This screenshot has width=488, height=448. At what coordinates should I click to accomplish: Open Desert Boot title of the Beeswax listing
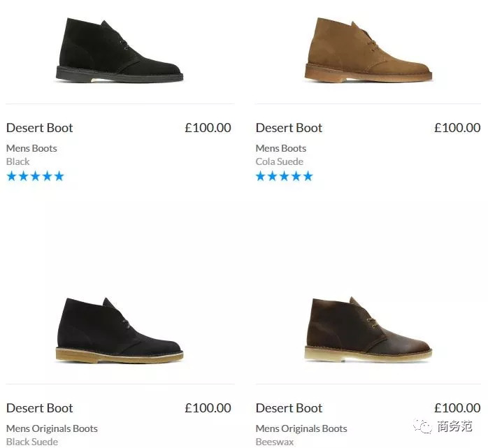point(289,408)
